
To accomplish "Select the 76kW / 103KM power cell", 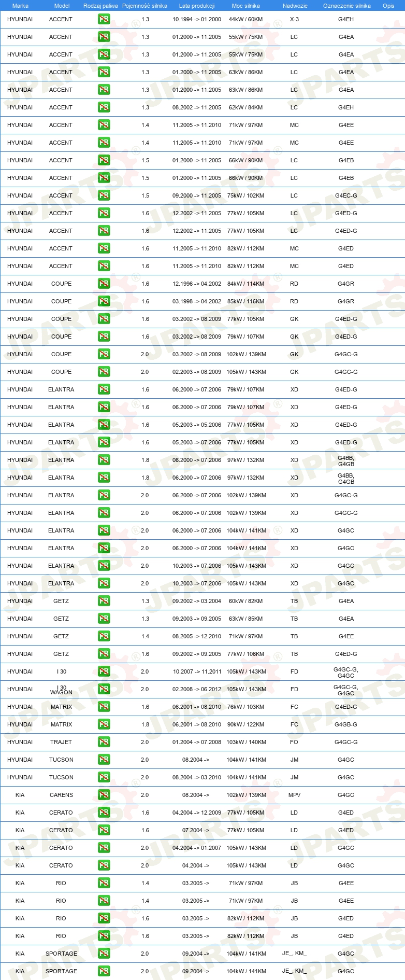I will pyautogui.click(x=246, y=707).
